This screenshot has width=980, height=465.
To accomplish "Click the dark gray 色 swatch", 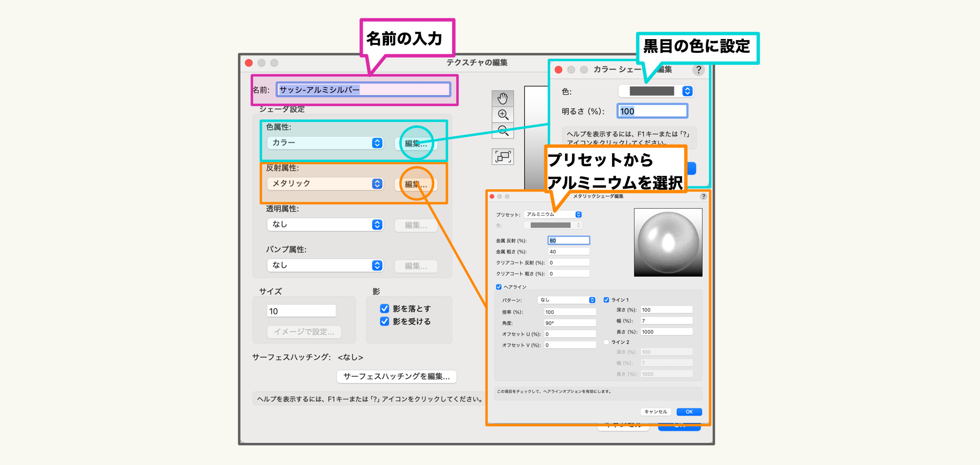I will [652, 91].
